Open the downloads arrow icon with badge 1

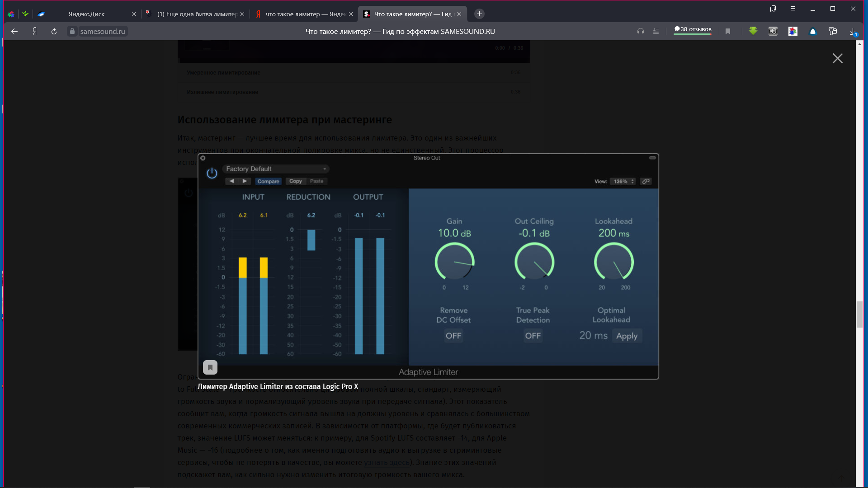coord(853,32)
